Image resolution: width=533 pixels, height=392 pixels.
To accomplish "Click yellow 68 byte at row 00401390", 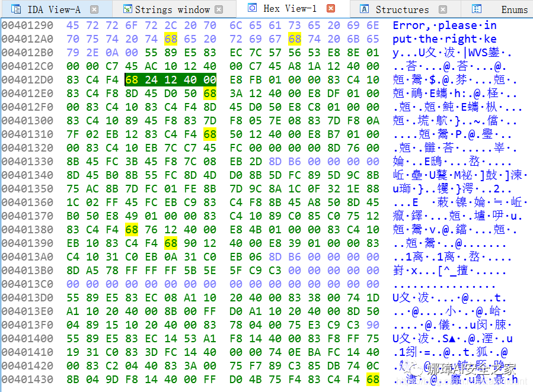I will pyautogui.click(x=171, y=243).
